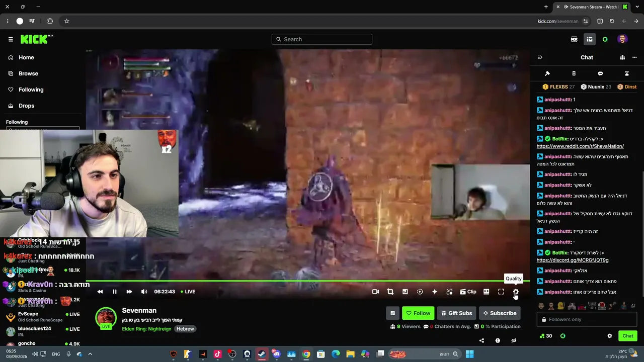Image resolution: width=644 pixels, height=362 pixels.
Task: Click the gray button left of Follow
Action: (x=392, y=313)
